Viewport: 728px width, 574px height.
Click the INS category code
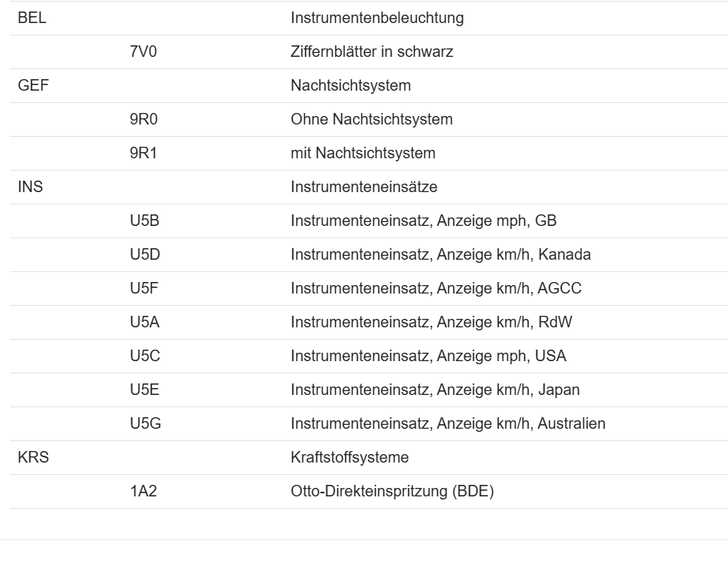pos(31,187)
